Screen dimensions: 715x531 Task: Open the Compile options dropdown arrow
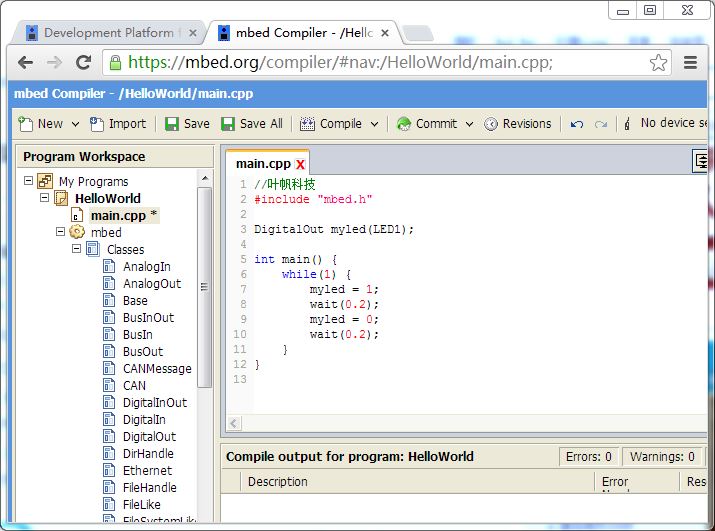[x=375, y=124]
